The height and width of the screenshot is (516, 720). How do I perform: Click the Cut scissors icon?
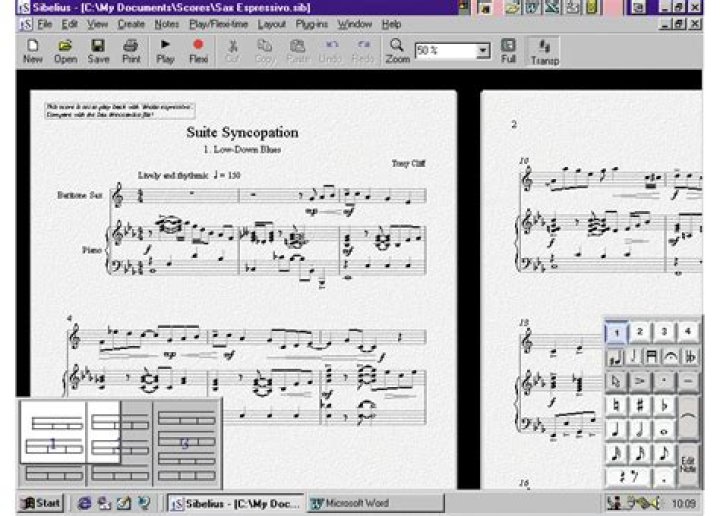232,51
